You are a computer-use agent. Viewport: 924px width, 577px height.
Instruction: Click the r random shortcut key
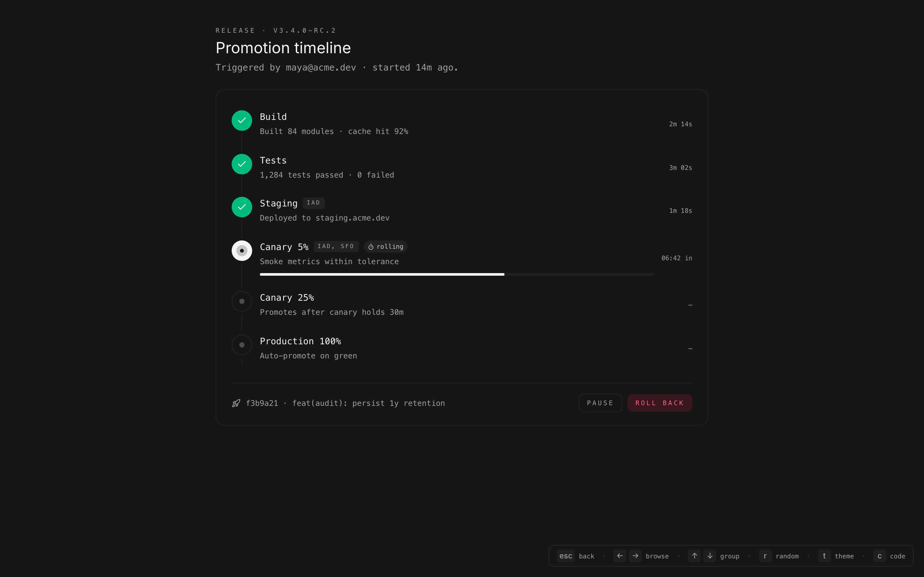click(765, 556)
